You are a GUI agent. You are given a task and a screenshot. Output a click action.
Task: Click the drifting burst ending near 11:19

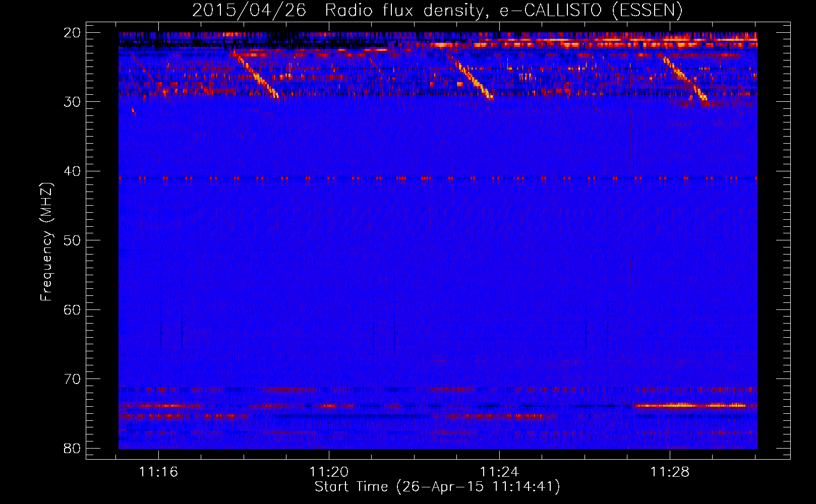(256, 75)
